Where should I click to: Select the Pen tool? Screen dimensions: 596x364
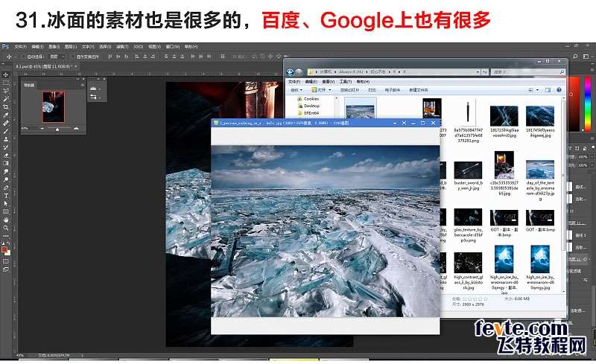tap(6, 188)
